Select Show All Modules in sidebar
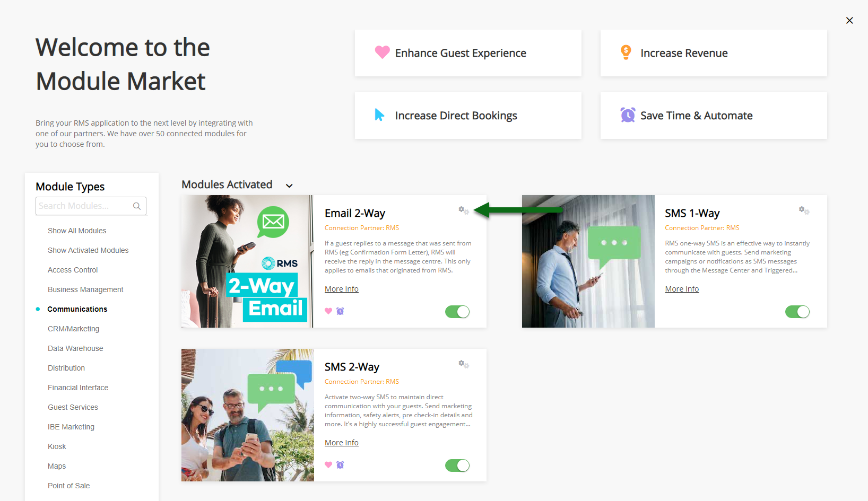 (x=77, y=231)
